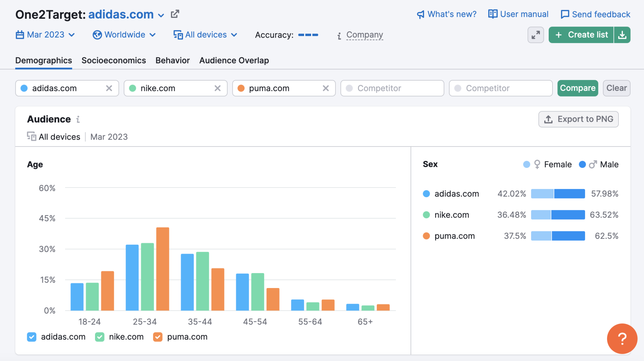644x361 pixels.
Task: Click the fullscreen expand icon
Action: (x=536, y=34)
